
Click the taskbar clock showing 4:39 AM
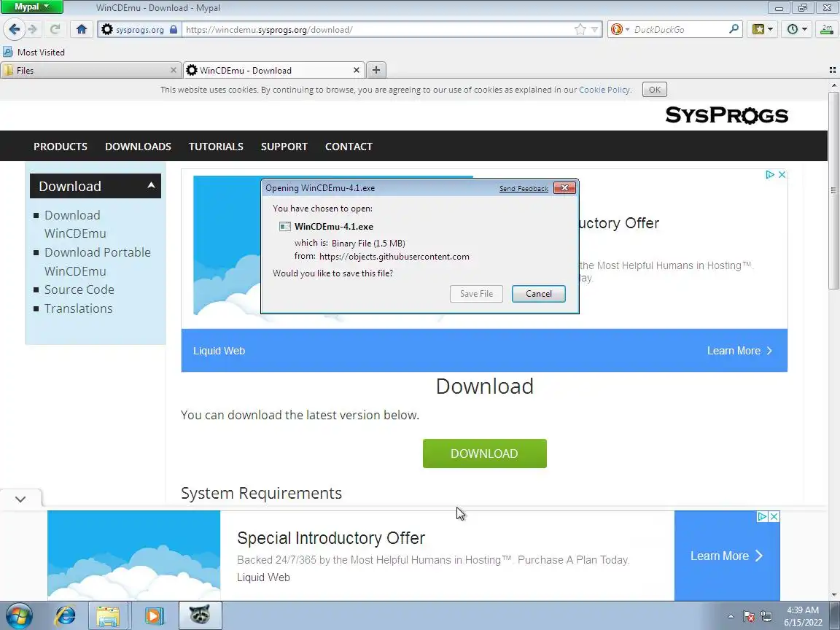click(x=803, y=616)
